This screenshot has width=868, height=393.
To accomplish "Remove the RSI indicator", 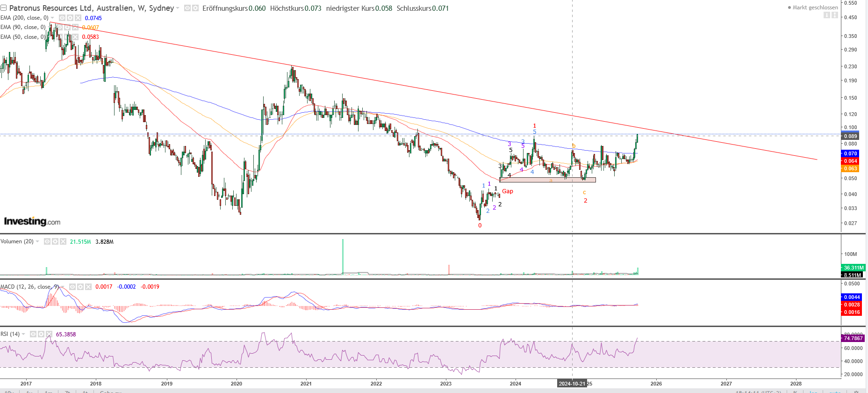I will click(49, 334).
